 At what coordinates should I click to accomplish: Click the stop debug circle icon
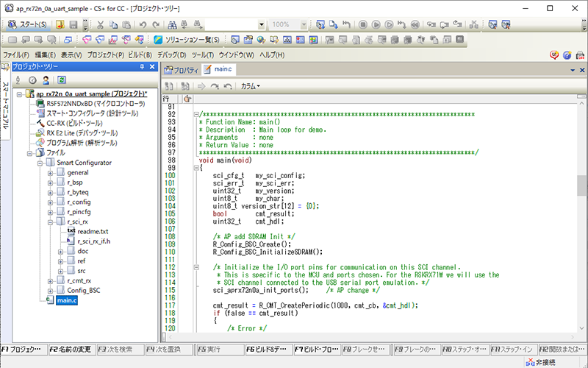(x=362, y=25)
